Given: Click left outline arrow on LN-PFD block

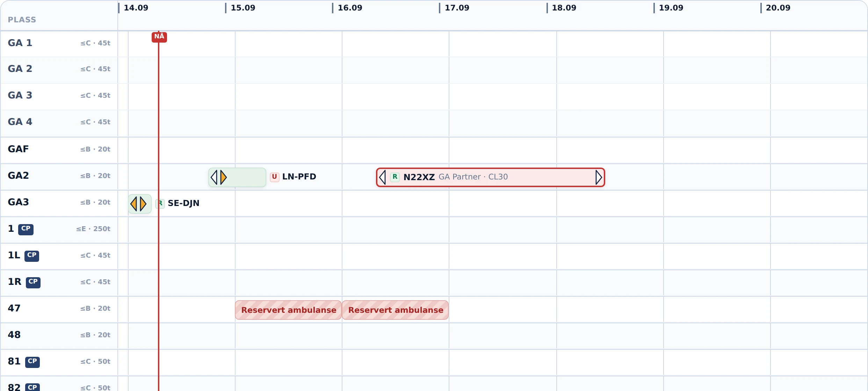Looking at the screenshot, I should [x=214, y=177].
